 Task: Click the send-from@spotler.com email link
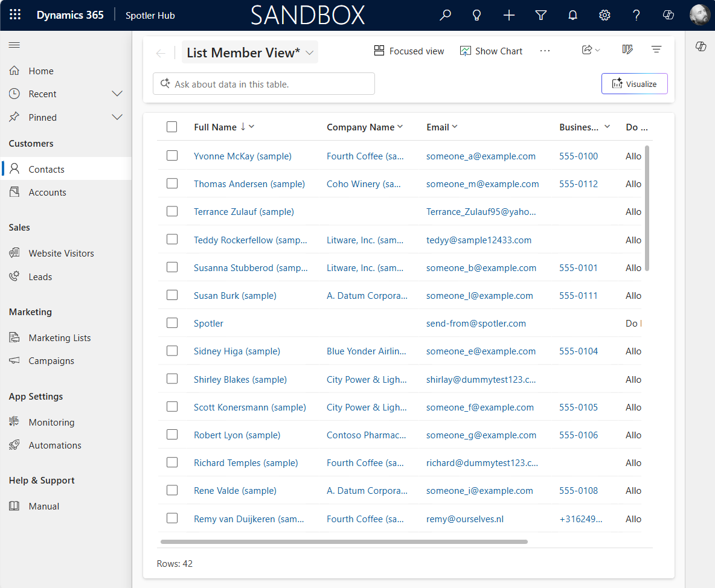pyautogui.click(x=476, y=324)
